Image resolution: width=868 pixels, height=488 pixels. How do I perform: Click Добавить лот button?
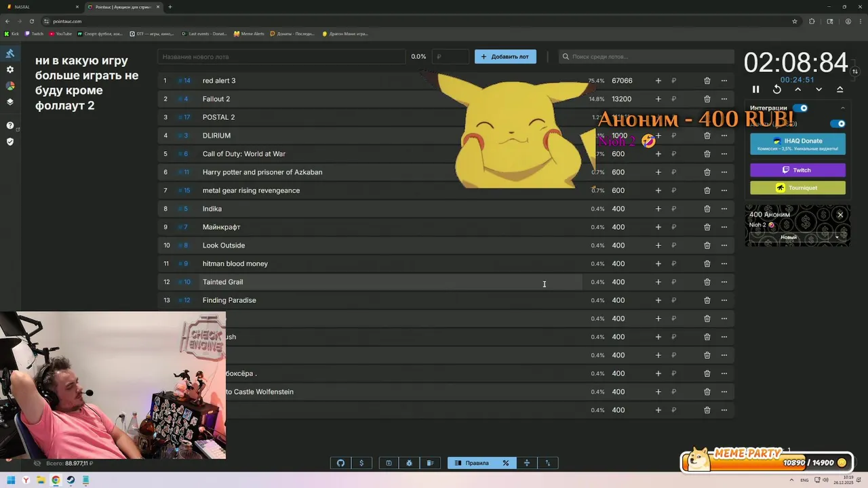(x=505, y=57)
